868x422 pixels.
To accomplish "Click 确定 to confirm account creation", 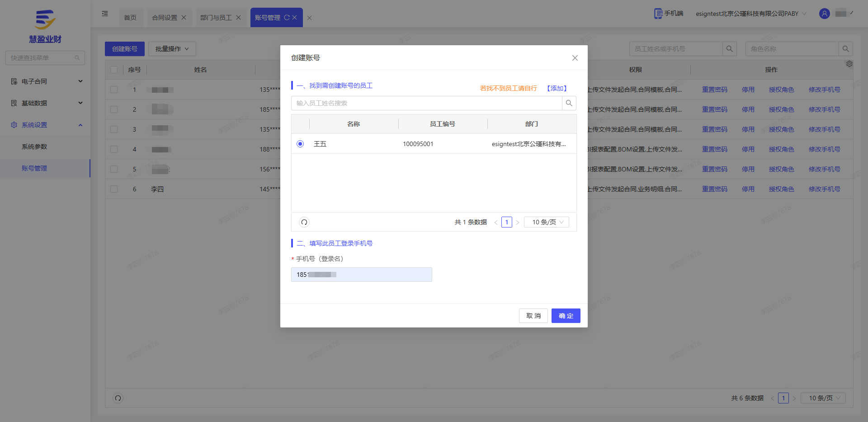I will coord(566,316).
